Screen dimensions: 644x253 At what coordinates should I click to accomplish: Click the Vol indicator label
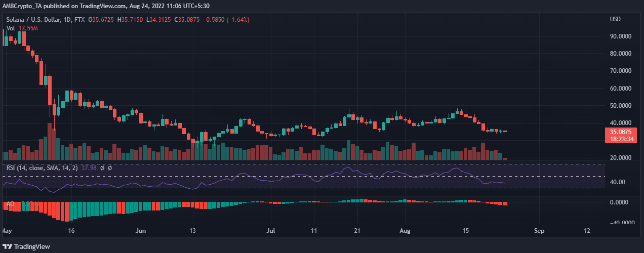11,28
